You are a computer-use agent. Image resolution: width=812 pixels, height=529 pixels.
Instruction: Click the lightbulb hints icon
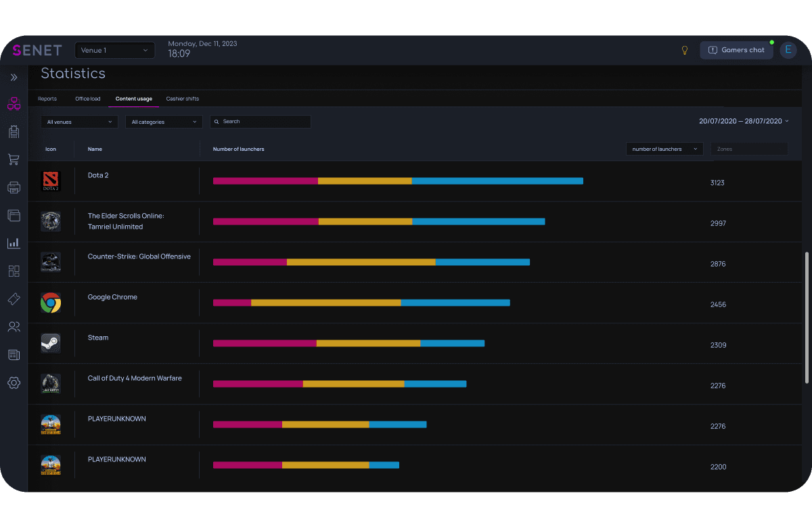point(684,50)
